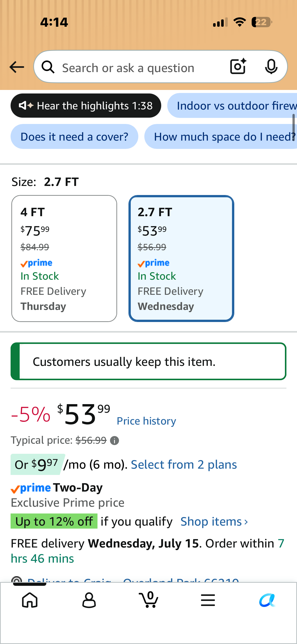
Task: Tap the back arrow icon
Action: 17,67
